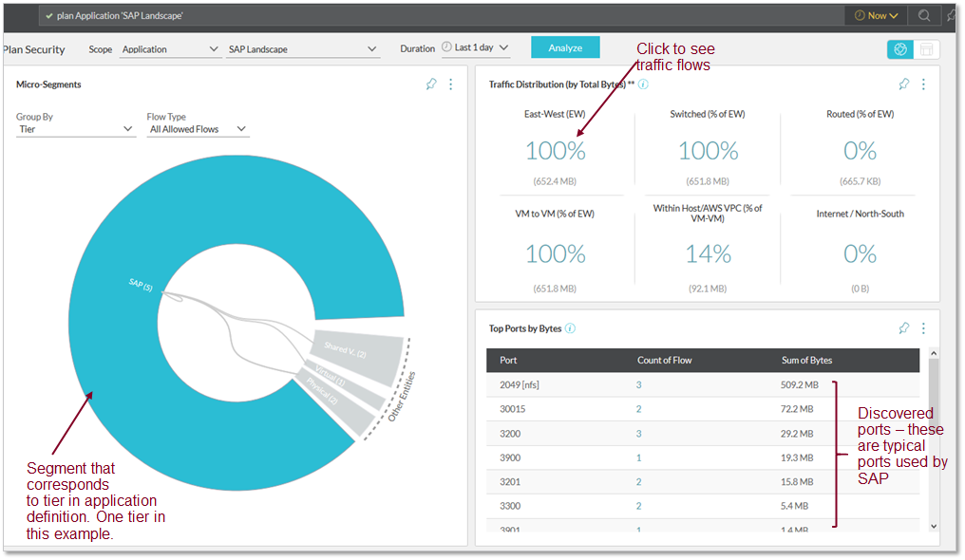Pin the Micro-Segments widget

pyautogui.click(x=431, y=84)
